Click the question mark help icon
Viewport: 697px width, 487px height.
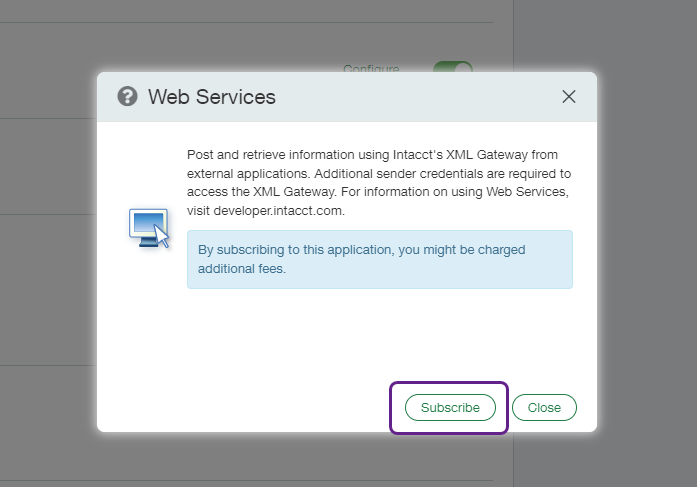point(127,97)
